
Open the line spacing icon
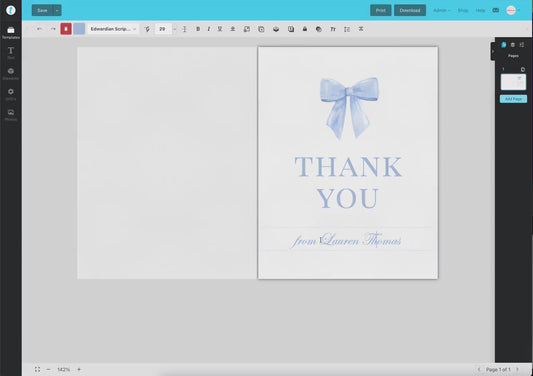[347, 29]
